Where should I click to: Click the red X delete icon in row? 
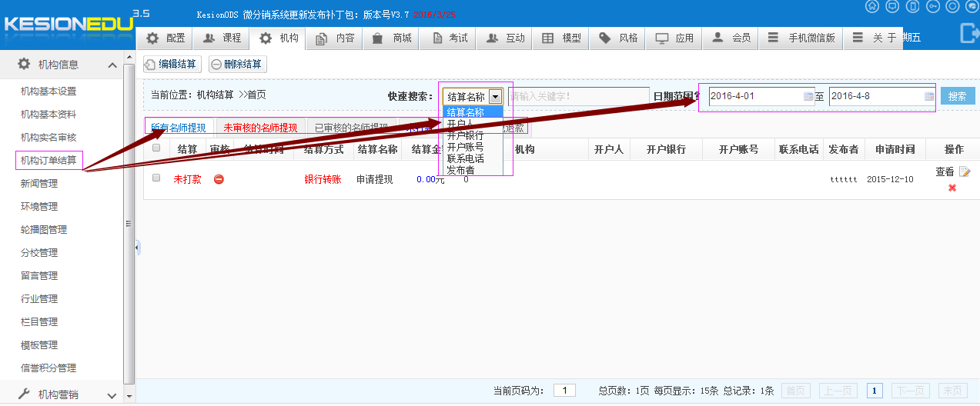[952, 188]
